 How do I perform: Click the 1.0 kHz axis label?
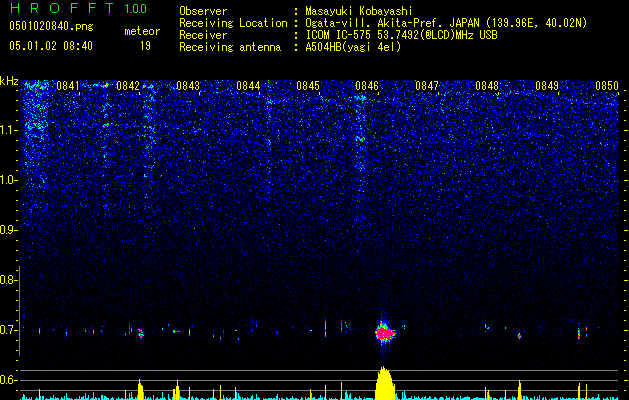coord(8,180)
